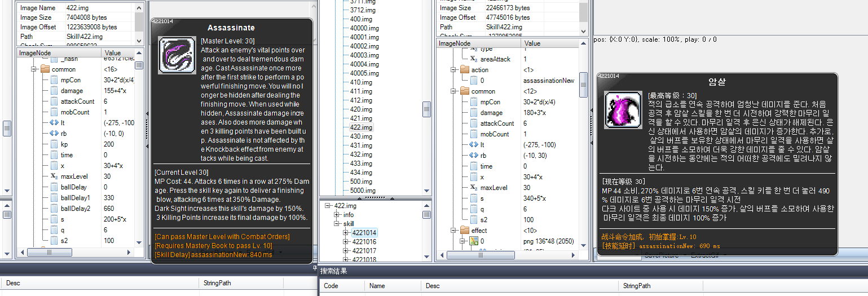Click the StringPath column header in 搜索结果 panel

(x=636, y=286)
